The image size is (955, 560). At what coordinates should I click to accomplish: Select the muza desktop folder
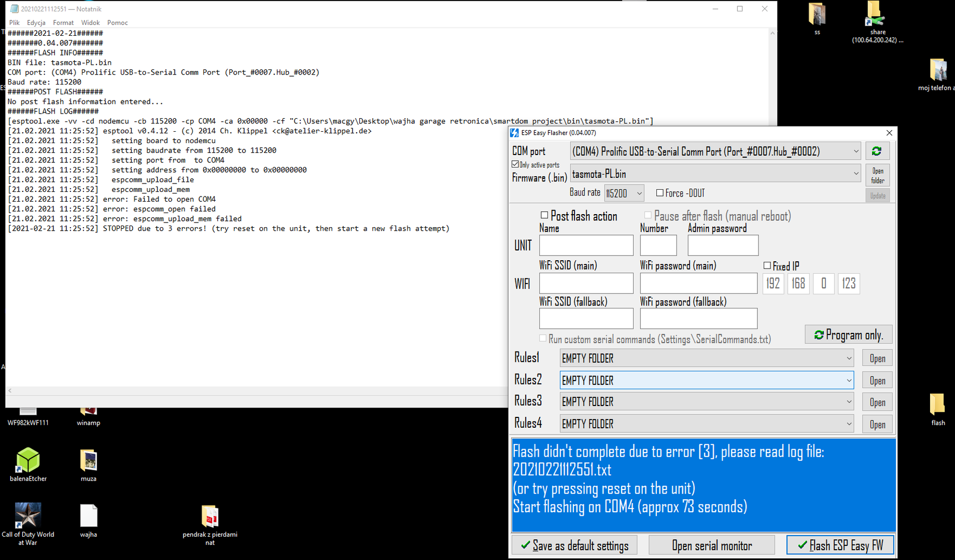[x=89, y=465]
